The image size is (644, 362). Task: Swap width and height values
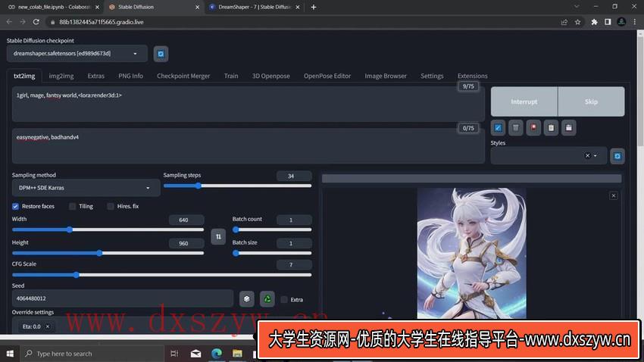click(x=218, y=237)
